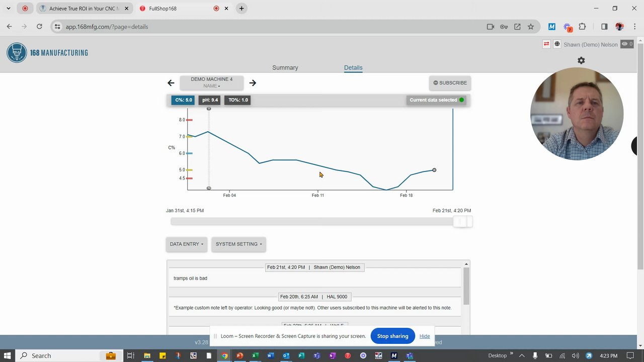
Task: Switch to the FullShop168 browser tab
Action: point(184,9)
